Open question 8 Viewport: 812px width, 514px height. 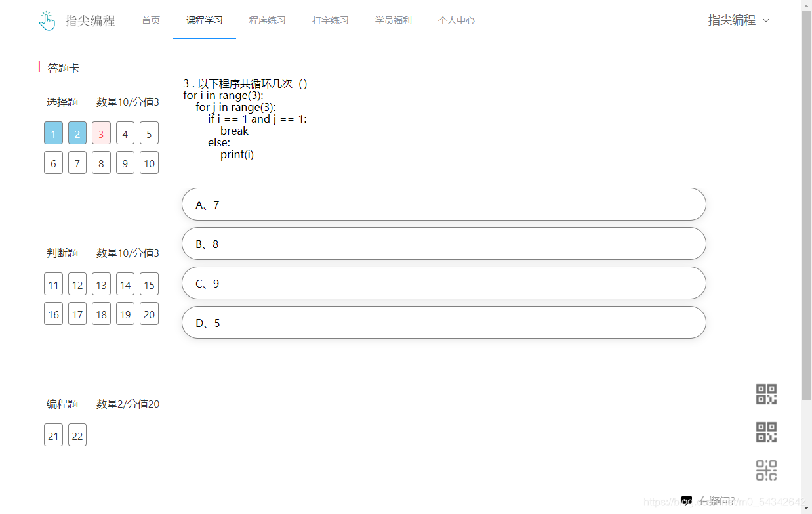pos(101,163)
